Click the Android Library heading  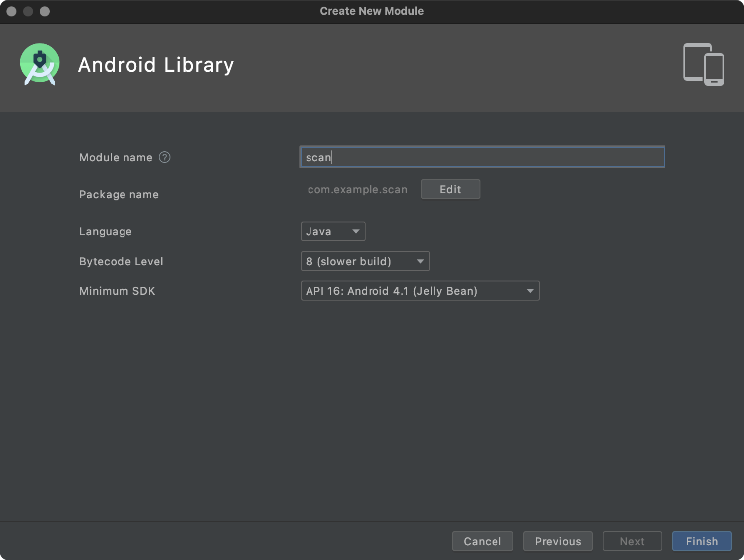156,65
